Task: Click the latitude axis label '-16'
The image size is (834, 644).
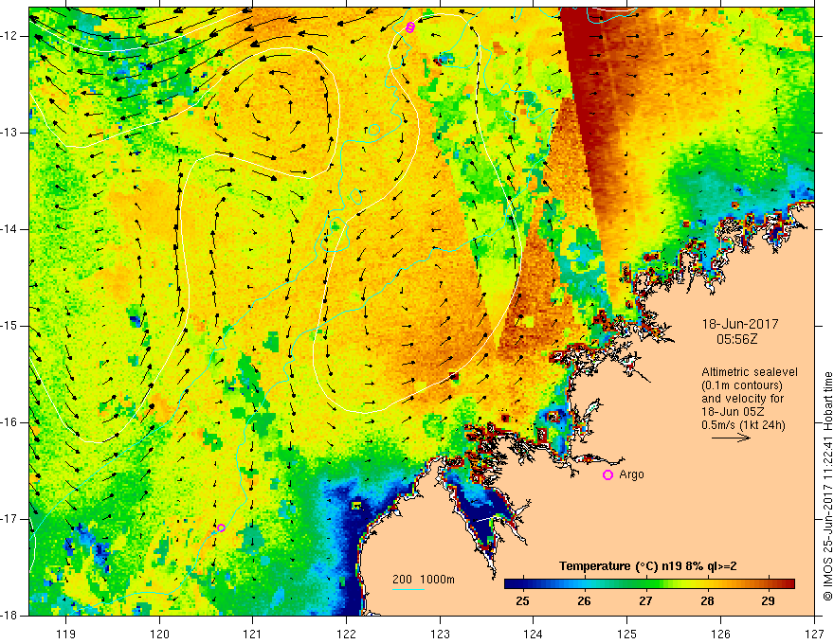Action: 9,422
